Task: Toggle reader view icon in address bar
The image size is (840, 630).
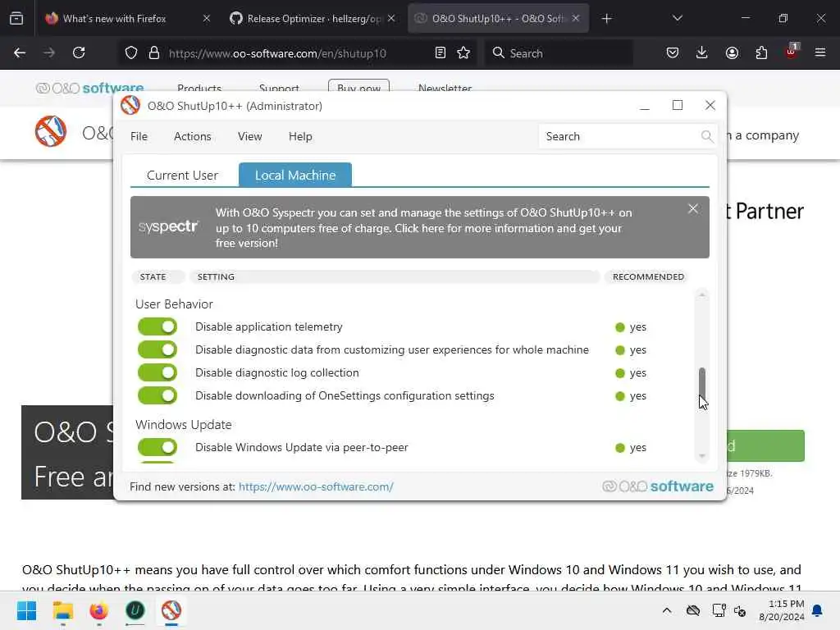Action: tap(441, 52)
